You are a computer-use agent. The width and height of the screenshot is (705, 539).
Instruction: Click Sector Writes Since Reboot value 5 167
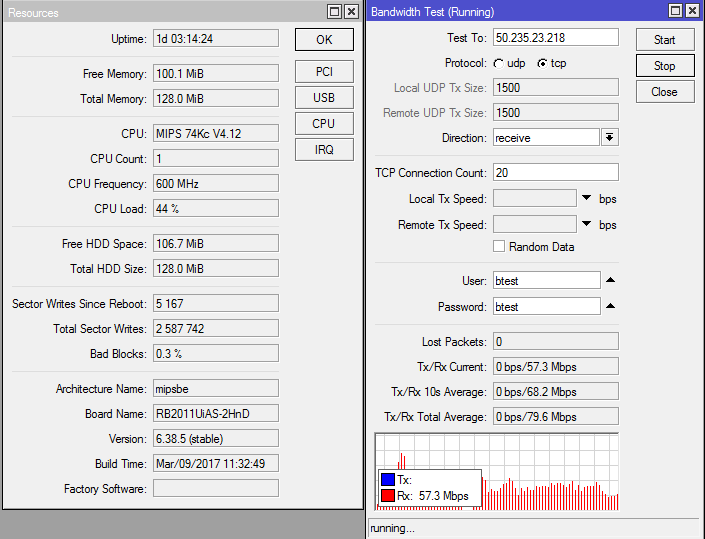coord(216,303)
